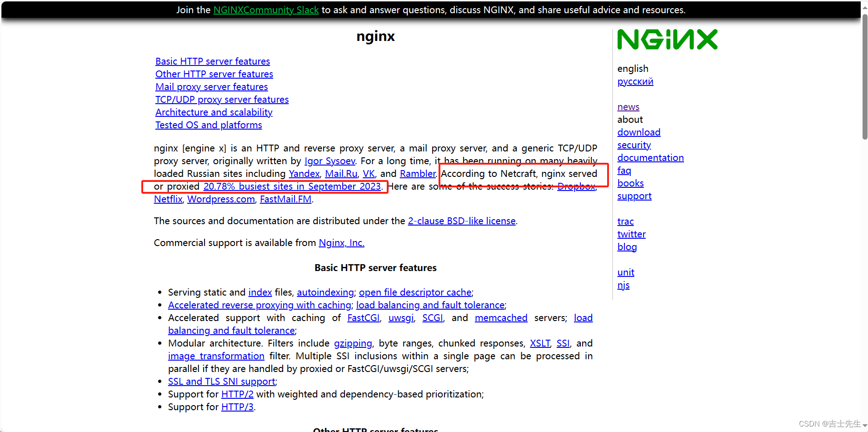The height and width of the screenshot is (432, 868).
Task: Click the 'nginx' page heading
Action: (x=376, y=36)
